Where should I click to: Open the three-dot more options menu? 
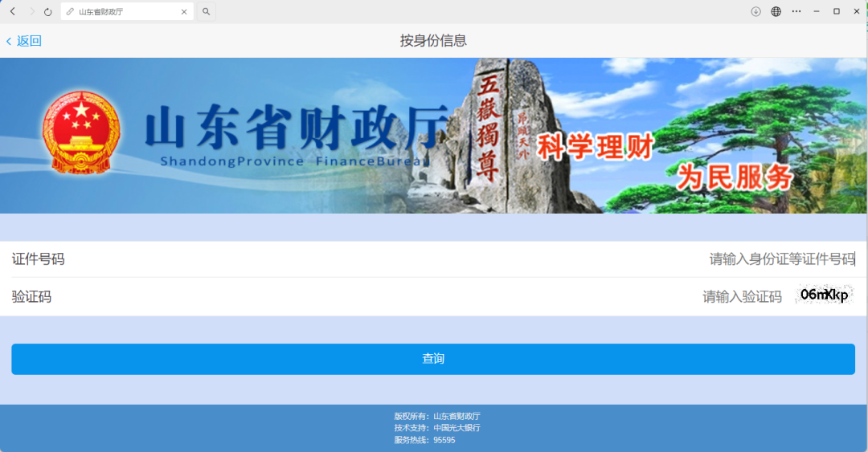click(x=796, y=12)
